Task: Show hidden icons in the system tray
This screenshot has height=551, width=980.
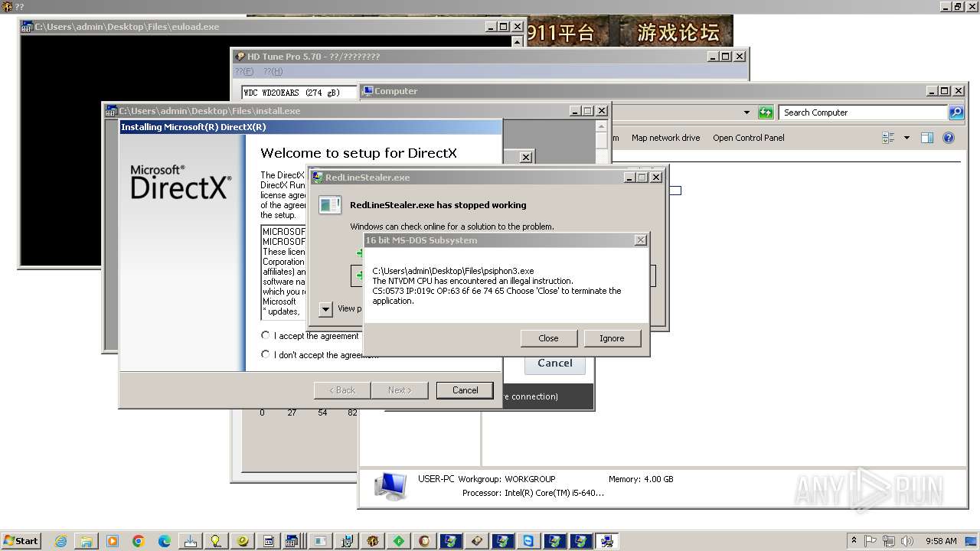Action: pyautogui.click(x=854, y=540)
